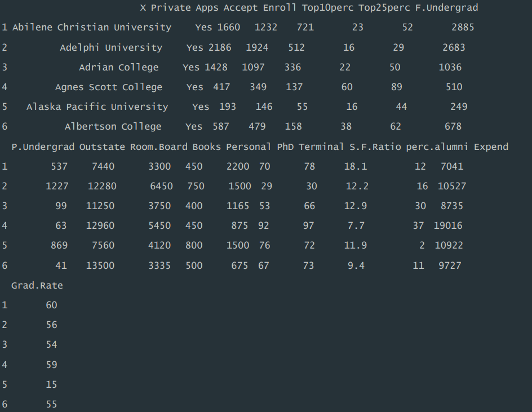Click the 'PhD' column header
Viewport: 532px width, 412px height.
click(285, 147)
